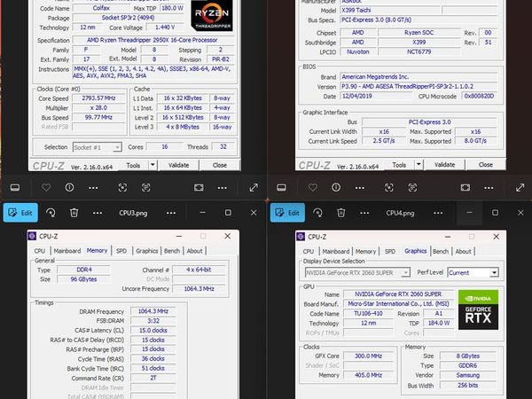The width and height of the screenshot is (532, 399).
Task: Toggle filmstrip in the X399 Taichi image viewer
Action: point(281,187)
